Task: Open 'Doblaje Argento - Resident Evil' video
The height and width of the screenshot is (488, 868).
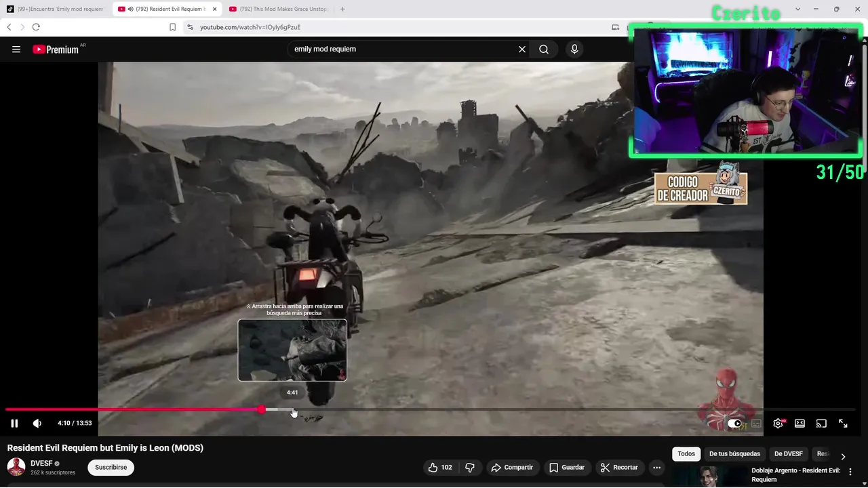Action: pos(795,475)
